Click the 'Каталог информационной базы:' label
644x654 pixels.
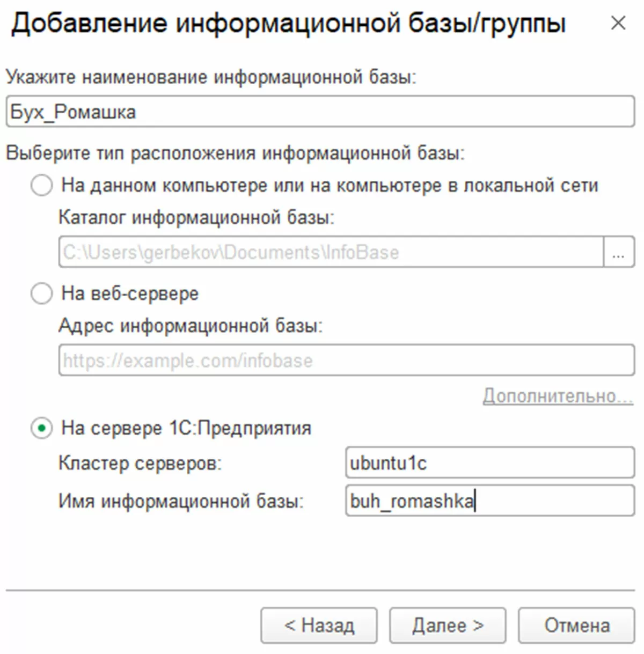click(x=196, y=218)
